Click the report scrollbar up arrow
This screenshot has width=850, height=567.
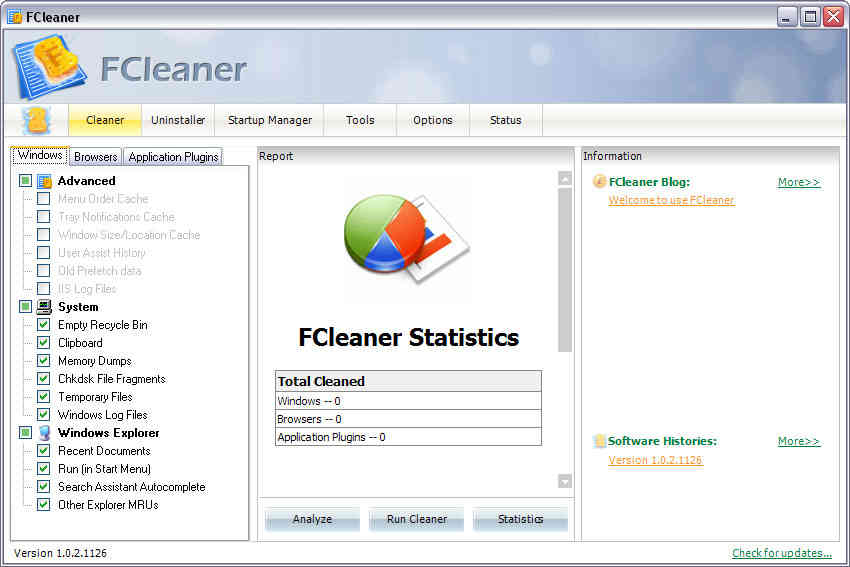point(565,179)
